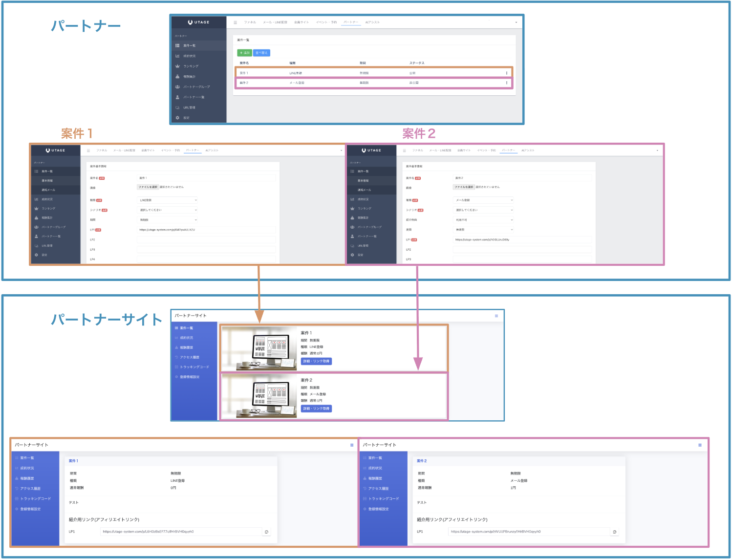Expand 種類 dropdown showing メール登録 in 案件２ form
Screen dimensions: 732x560
(x=484, y=200)
